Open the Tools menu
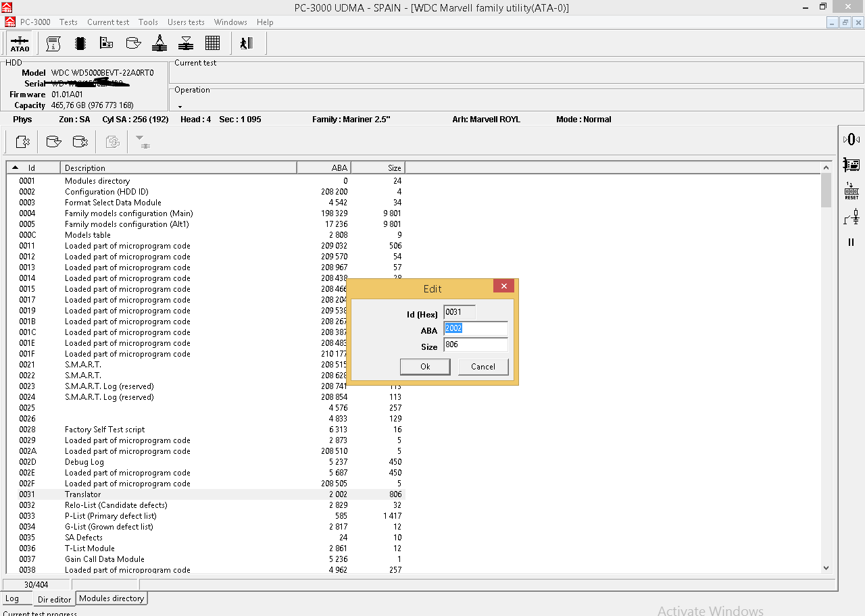The image size is (865, 616). (148, 22)
